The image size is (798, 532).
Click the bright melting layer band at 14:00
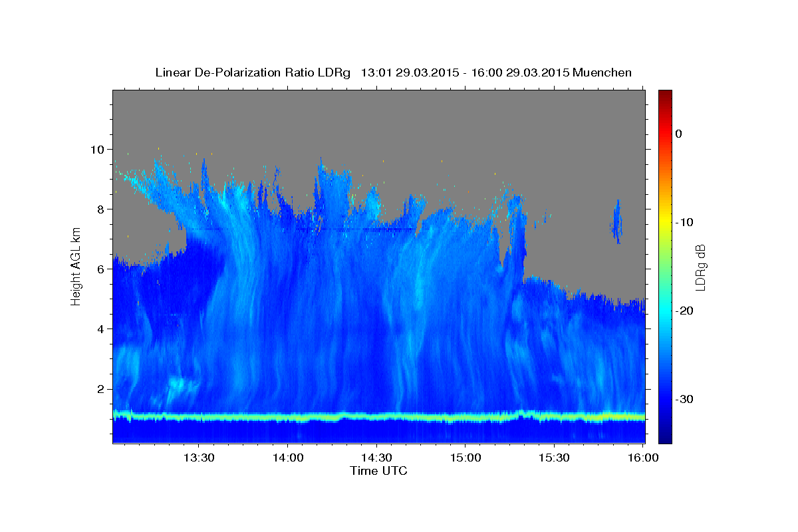(x=287, y=417)
